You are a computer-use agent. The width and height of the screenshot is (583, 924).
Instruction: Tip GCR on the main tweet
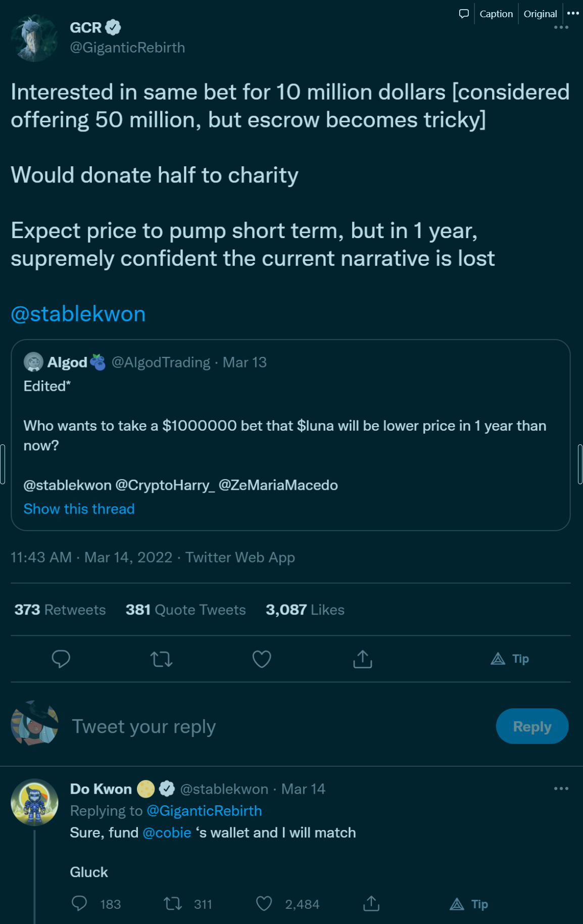tap(510, 659)
